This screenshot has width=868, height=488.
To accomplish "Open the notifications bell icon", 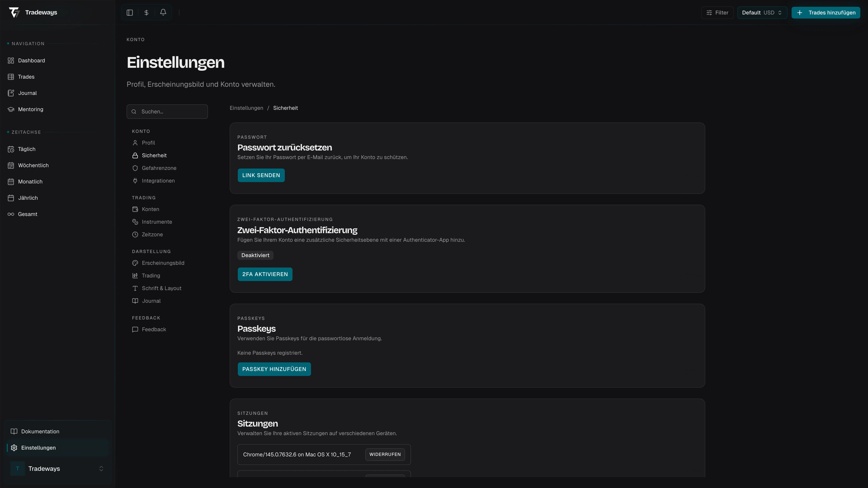I will [x=163, y=12].
